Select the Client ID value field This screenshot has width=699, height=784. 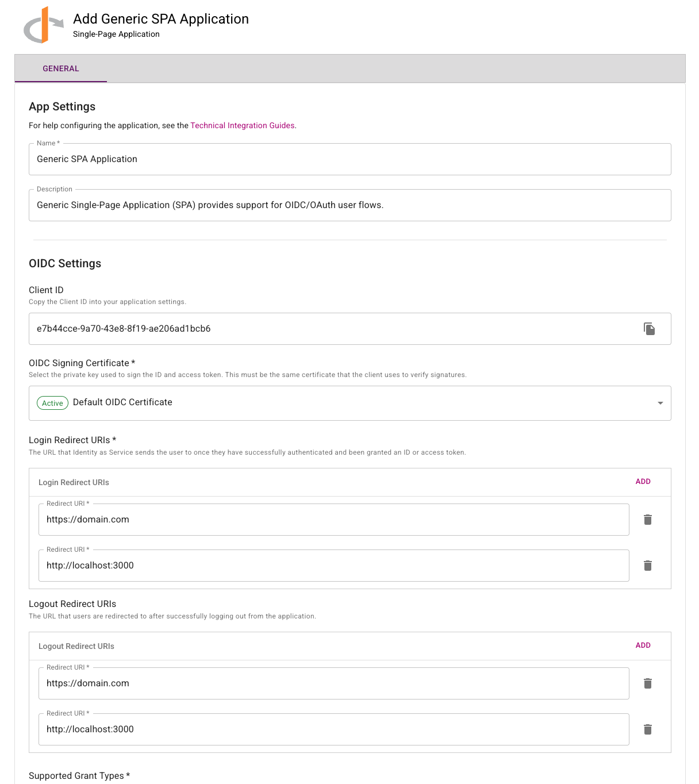click(333, 329)
